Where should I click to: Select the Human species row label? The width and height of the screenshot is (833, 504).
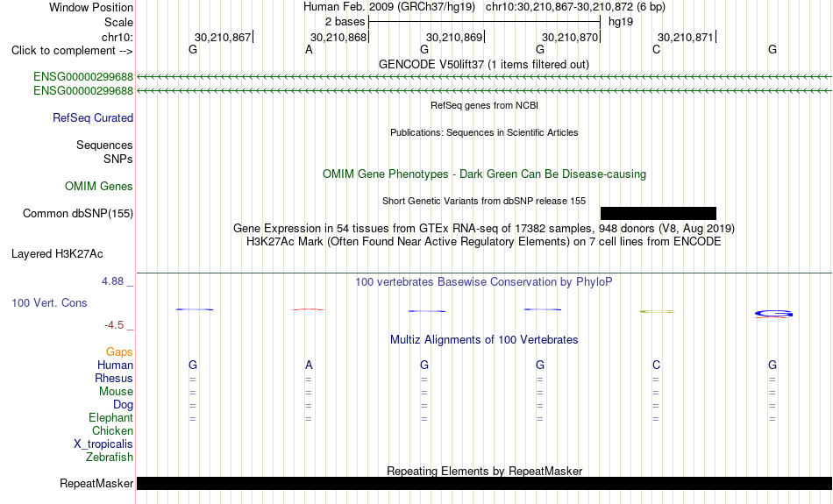[x=115, y=365]
